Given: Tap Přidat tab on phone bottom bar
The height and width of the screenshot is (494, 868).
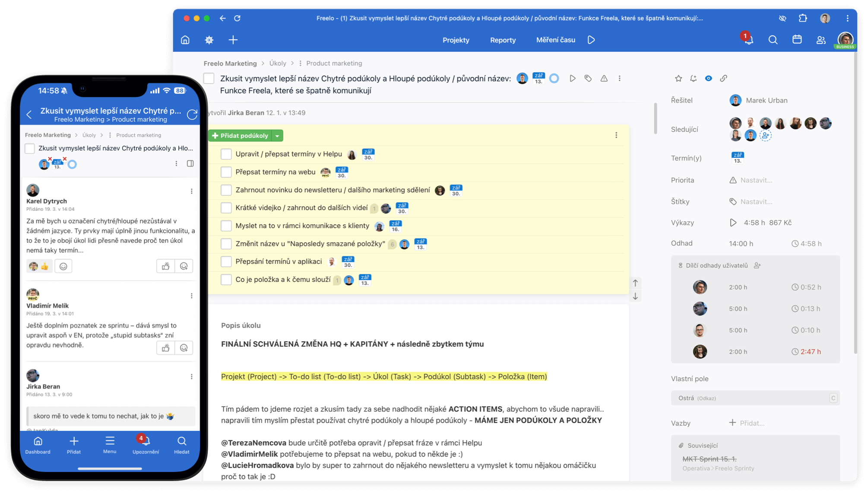Looking at the screenshot, I should coord(74,445).
